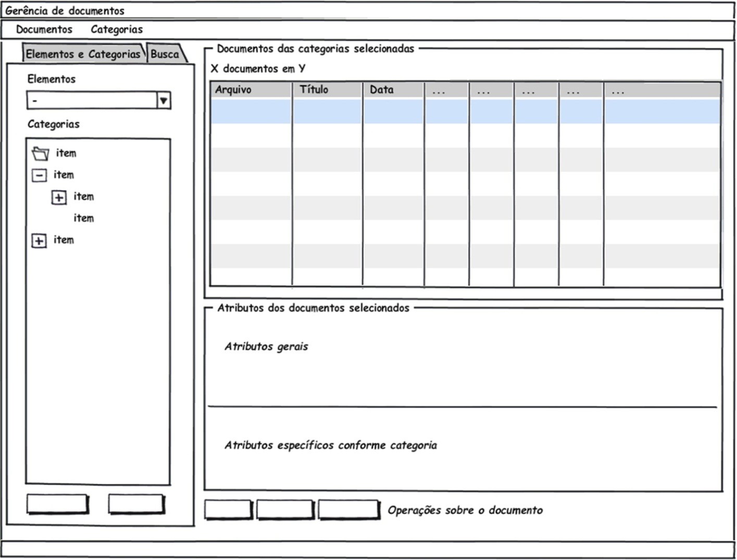737x560 pixels.
Task: Click the 'X documentos em Y' text
Action: [258, 69]
